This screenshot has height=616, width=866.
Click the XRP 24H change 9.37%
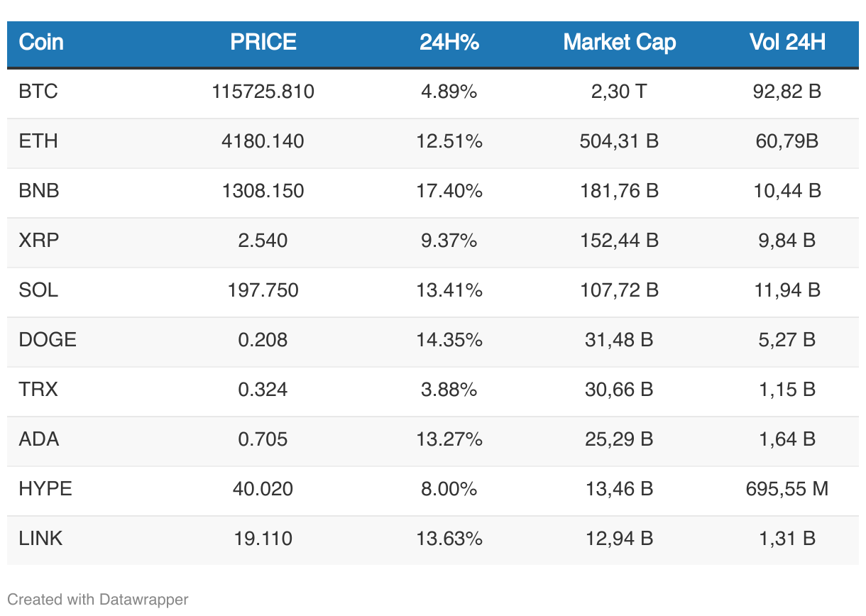click(x=449, y=241)
